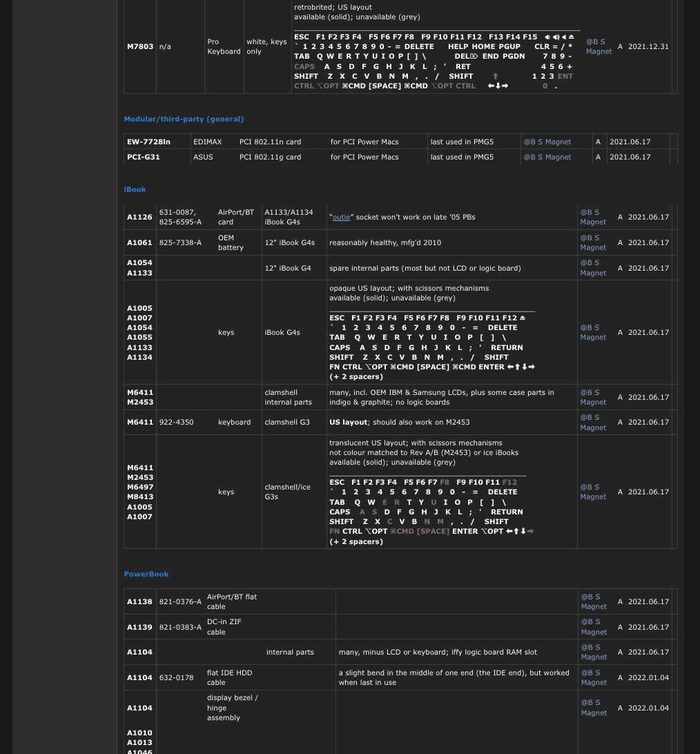
Task: Select date 2022.01.04 in 632-0178 row
Action: pos(648,678)
